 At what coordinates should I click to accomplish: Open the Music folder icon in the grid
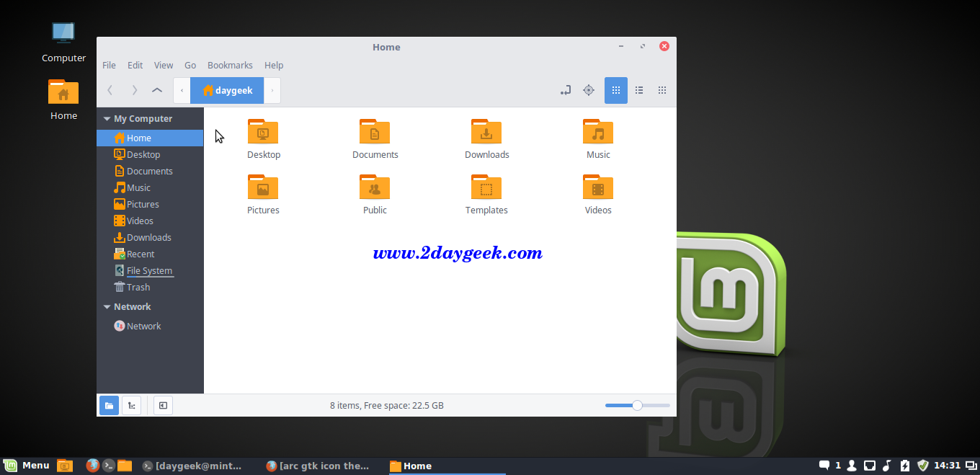coord(598,132)
